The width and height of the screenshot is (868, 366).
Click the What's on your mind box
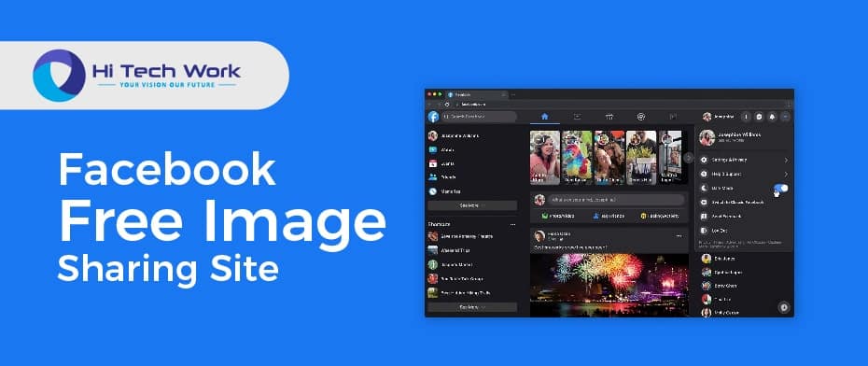(x=616, y=200)
